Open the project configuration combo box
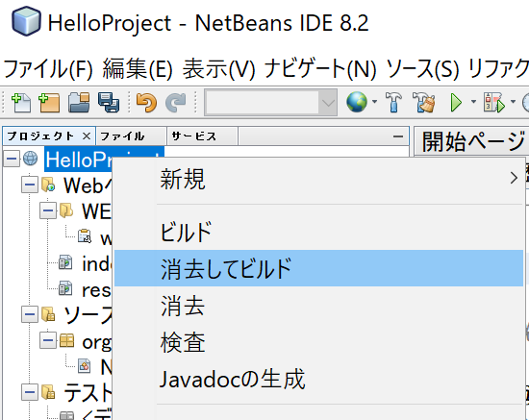529x420 pixels. tap(270, 103)
